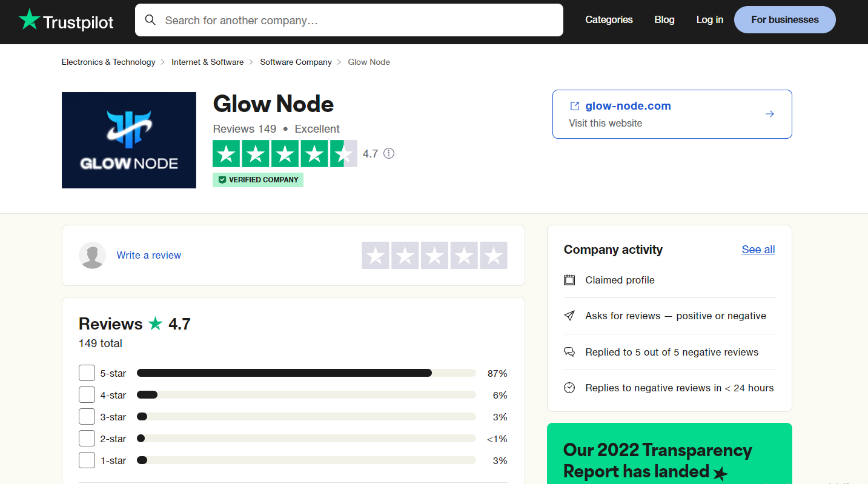Screen dimensions: 868x484
Task: Rate three stars in Write a review
Action: (x=434, y=255)
